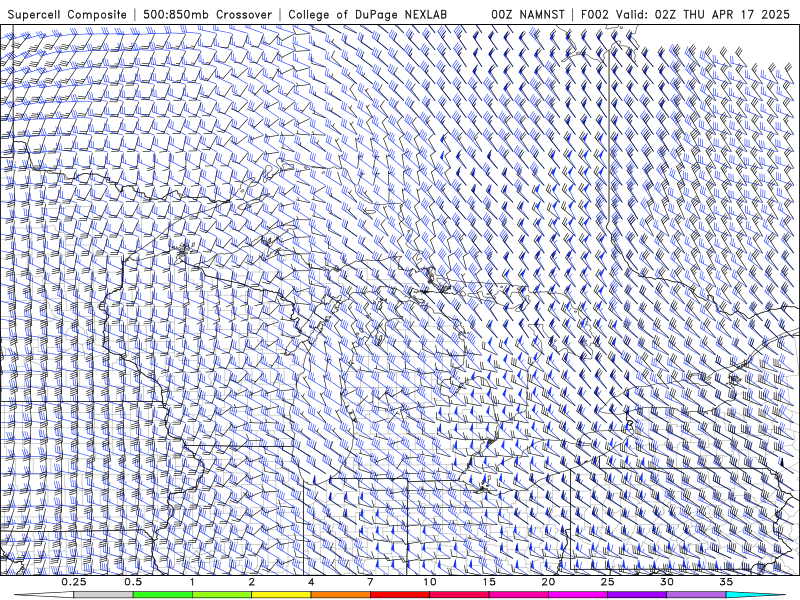Screen dimensions: 800x600
Task: Click the '0.5' legend value
Action: [133, 582]
